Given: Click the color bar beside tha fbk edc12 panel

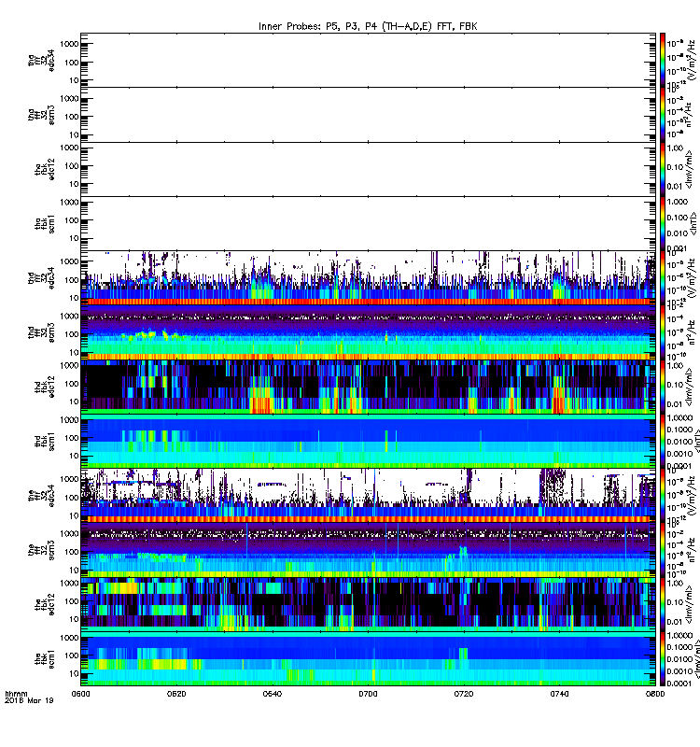Looking at the screenshot, I should (x=663, y=169).
